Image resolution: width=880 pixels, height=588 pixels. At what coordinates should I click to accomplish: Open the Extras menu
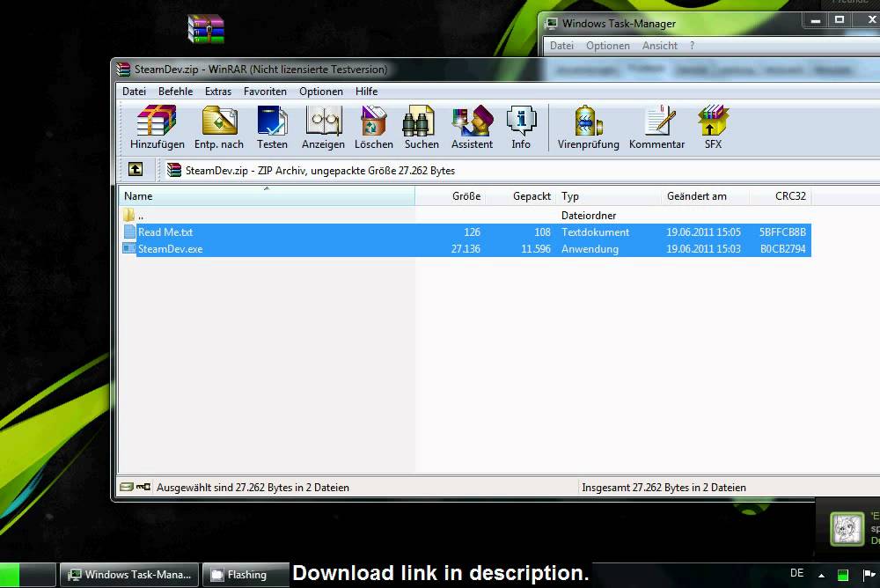coord(218,91)
